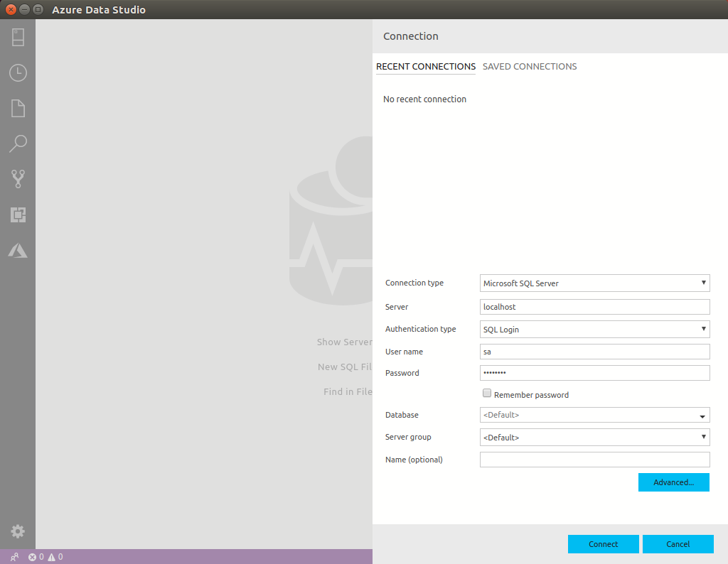Open Source Control branch icon
This screenshot has width=728, height=564.
18,179
